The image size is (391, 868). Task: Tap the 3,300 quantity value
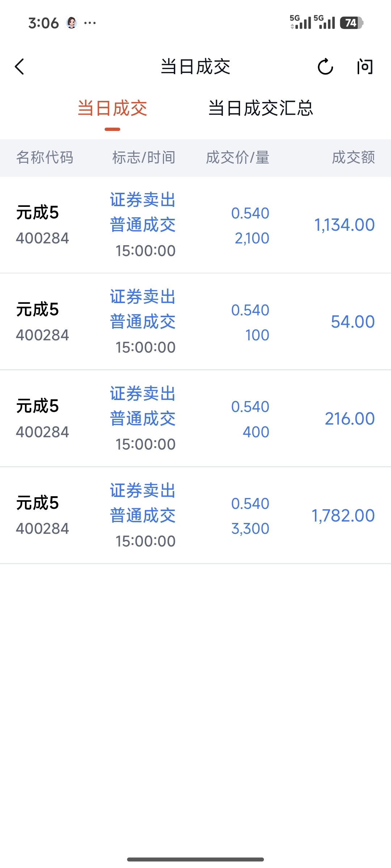pyautogui.click(x=250, y=529)
